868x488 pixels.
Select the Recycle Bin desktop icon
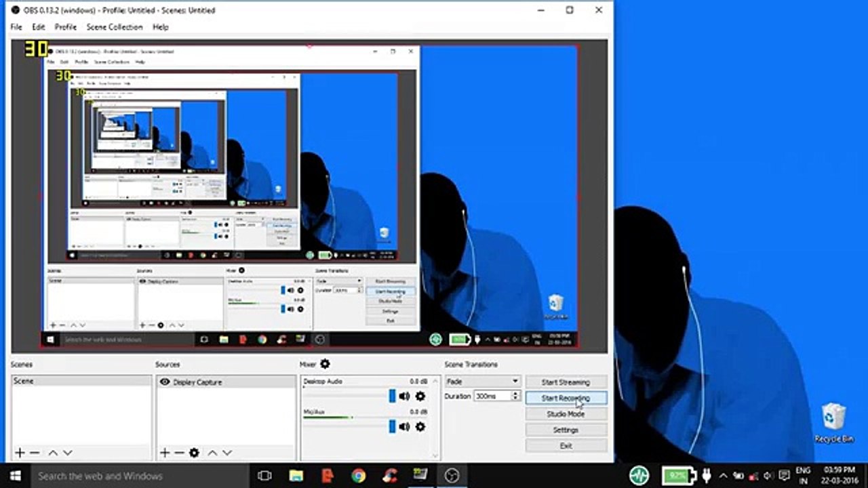pyautogui.click(x=834, y=422)
